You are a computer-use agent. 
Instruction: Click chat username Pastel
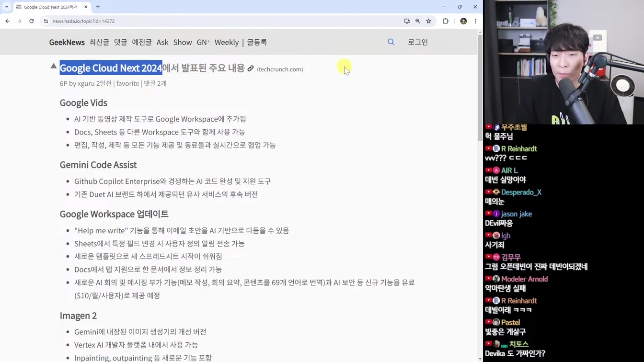click(511, 323)
